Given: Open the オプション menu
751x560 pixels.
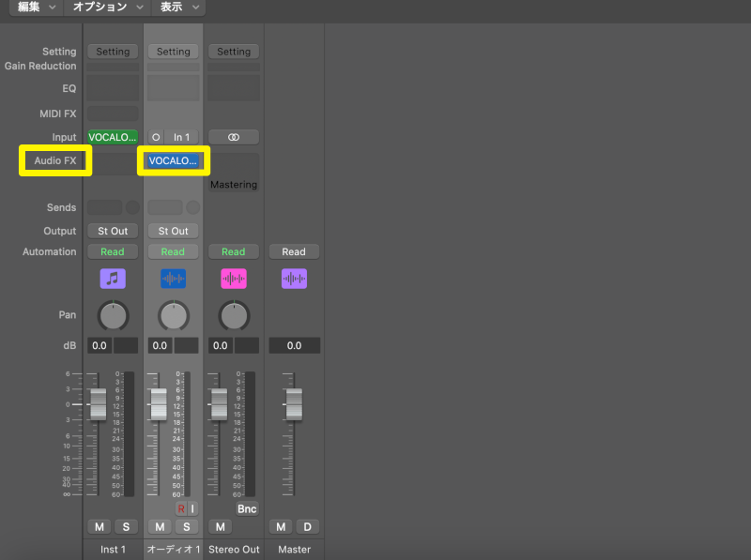Looking at the screenshot, I should coord(107,8).
